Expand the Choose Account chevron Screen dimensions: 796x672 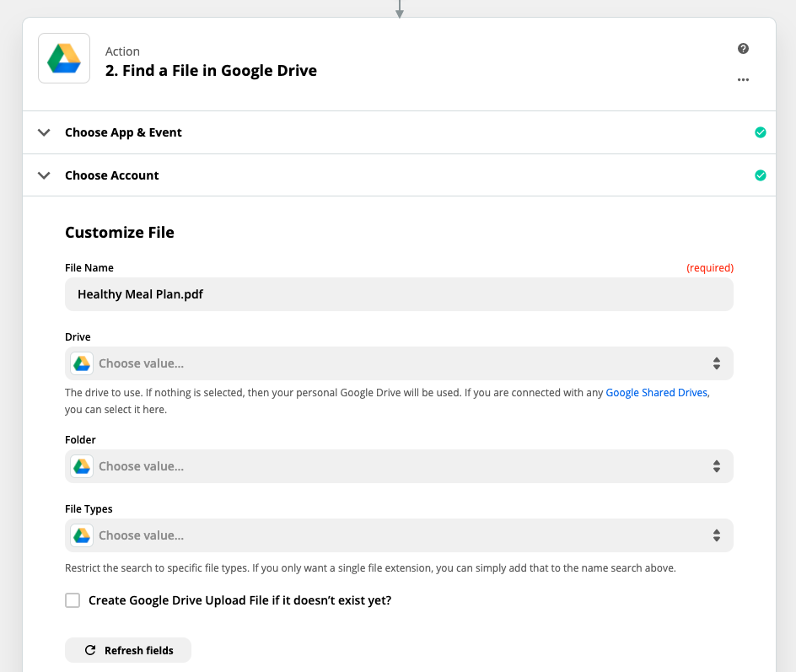pyautogui.click(x=44, y=175)
